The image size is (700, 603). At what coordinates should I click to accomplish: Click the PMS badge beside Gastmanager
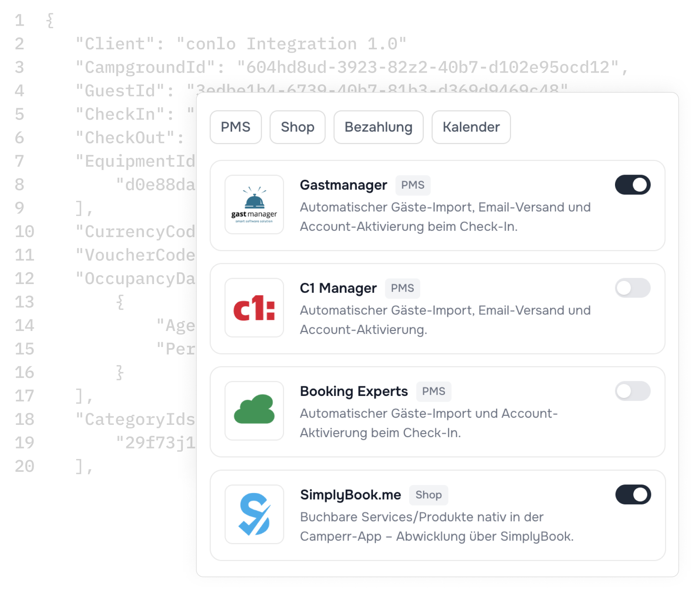tap(413, 185)
